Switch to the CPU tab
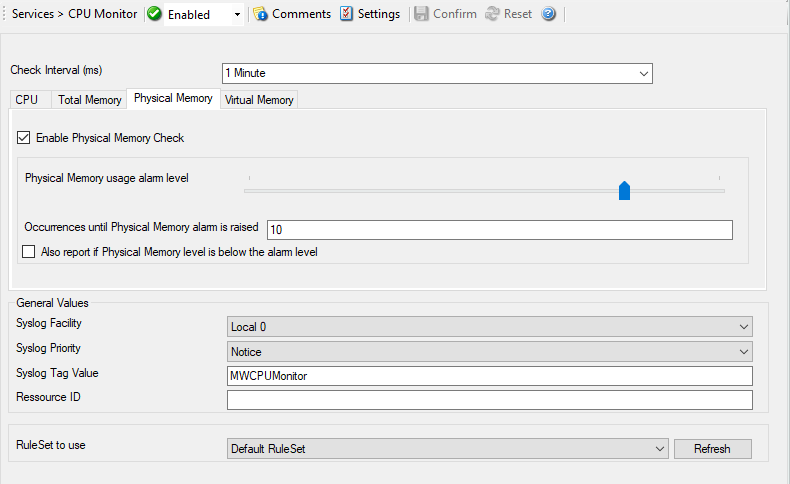Image resolution: width=790 pixels, height=484 pixels. (27, 100)
